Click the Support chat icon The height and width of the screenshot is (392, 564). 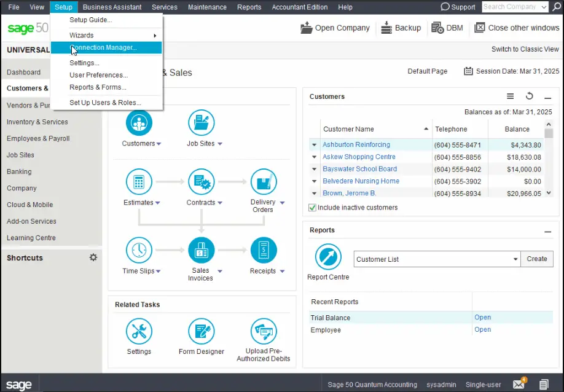(445, 7)
